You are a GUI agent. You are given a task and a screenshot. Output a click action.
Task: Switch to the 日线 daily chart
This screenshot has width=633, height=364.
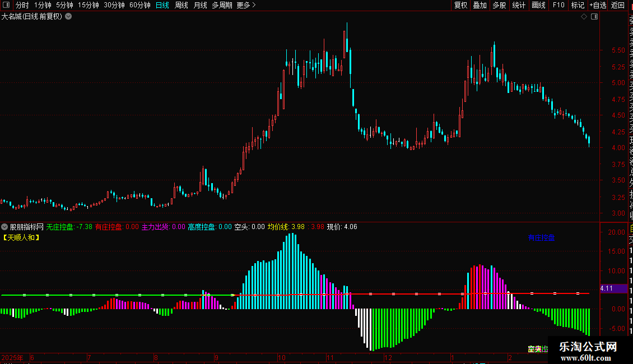(x=162, y=5)
